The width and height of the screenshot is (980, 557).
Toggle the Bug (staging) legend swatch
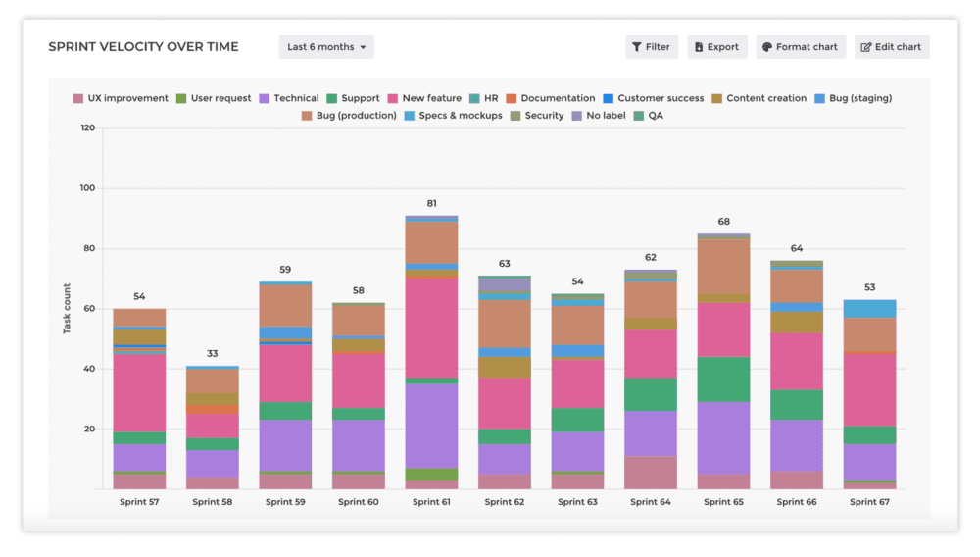[x=820, y=98]
